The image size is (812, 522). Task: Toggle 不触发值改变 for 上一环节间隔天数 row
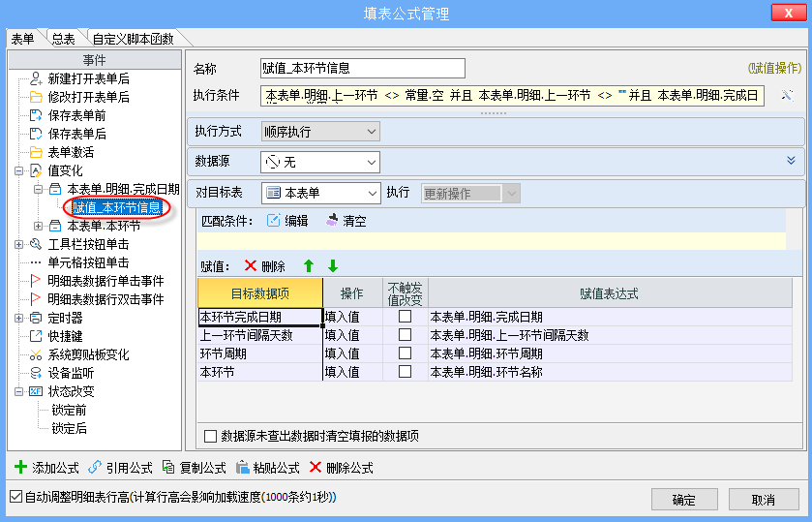point(405,335)
